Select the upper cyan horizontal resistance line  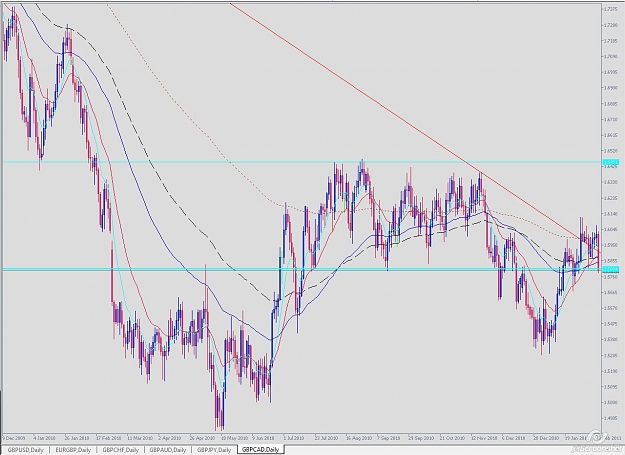(x=301, y=162)
